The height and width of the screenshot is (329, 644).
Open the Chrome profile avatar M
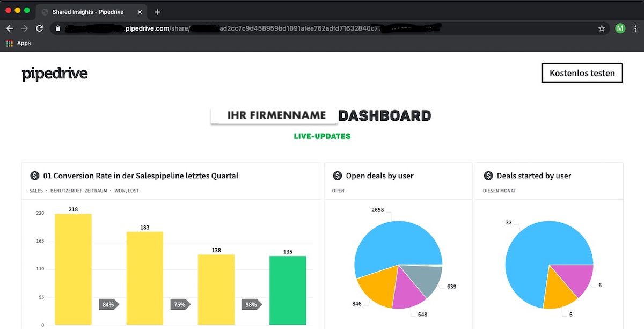(620, 28)
